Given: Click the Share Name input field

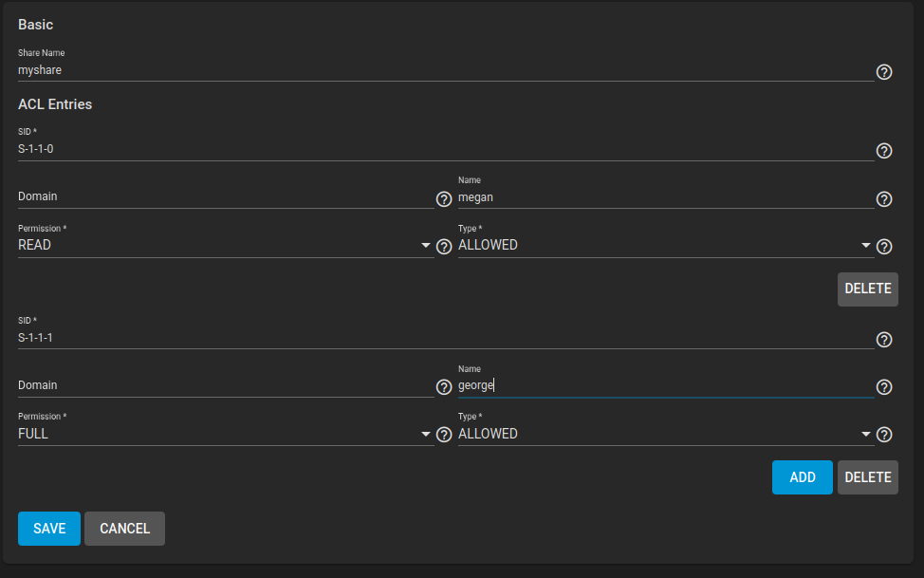Looking at the screenshot, I should click(x=445, y=70).
